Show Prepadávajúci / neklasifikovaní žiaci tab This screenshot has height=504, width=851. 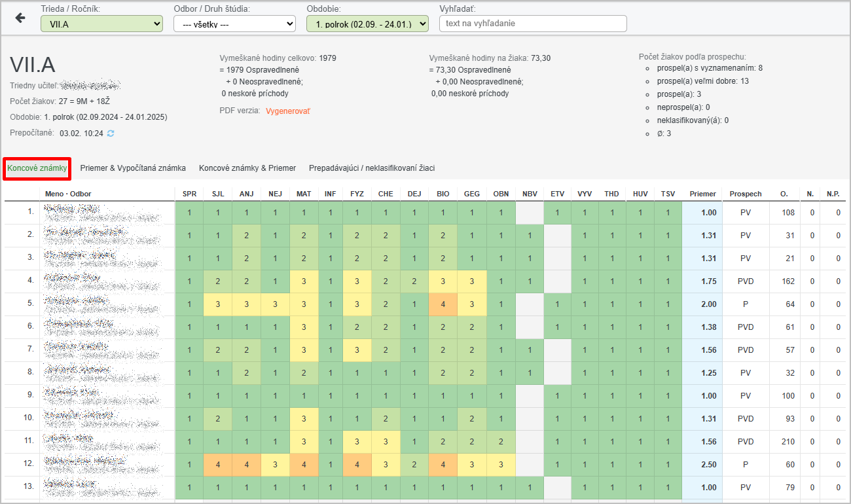tap(372, 168)
